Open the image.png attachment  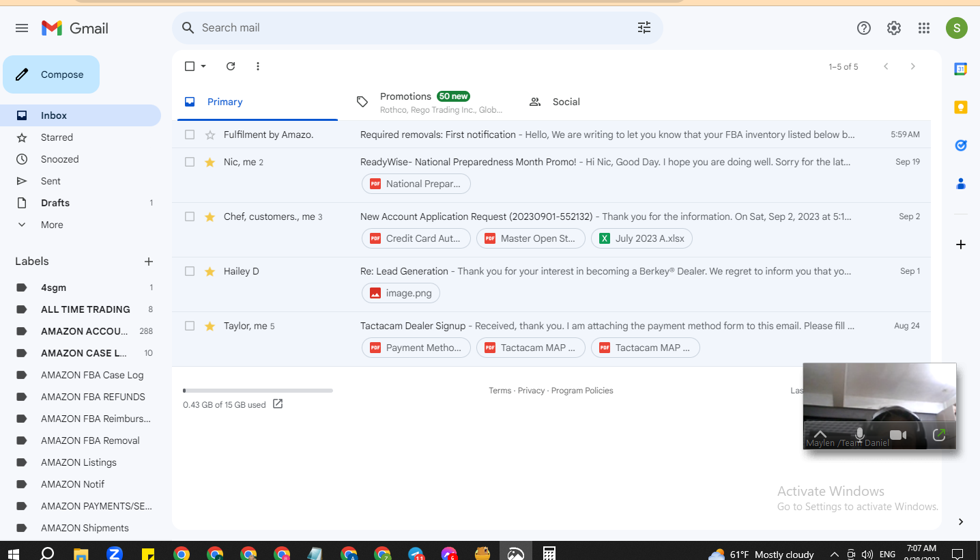[401, 293]
